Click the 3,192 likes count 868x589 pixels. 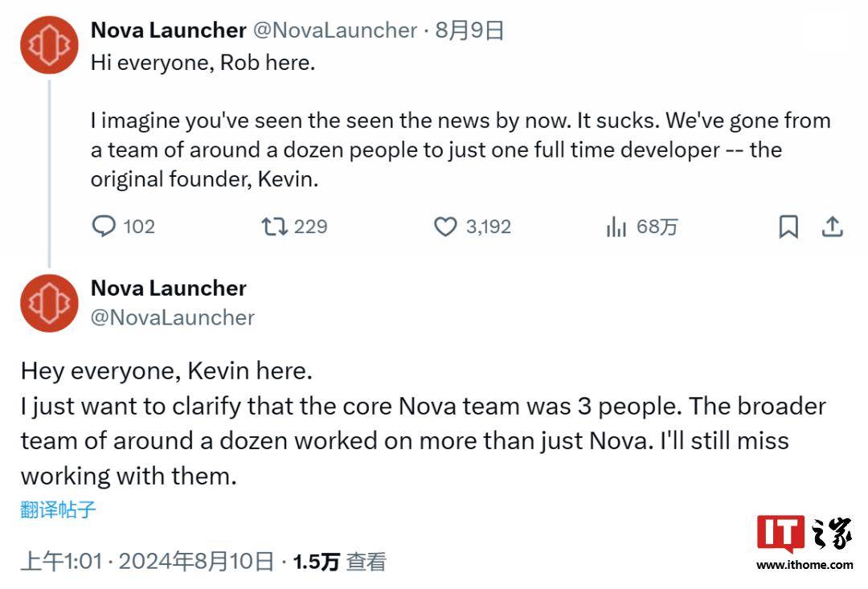pos(488,227)
